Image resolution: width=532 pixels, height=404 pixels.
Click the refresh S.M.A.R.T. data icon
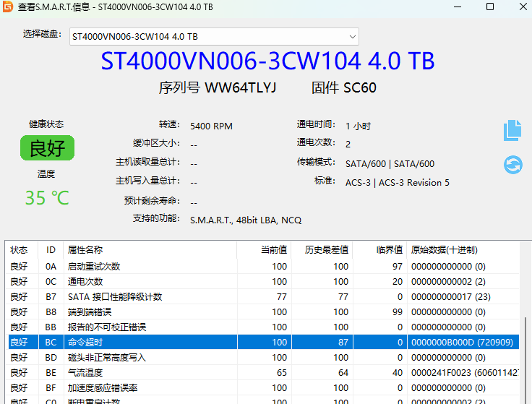tap(512, 165)
